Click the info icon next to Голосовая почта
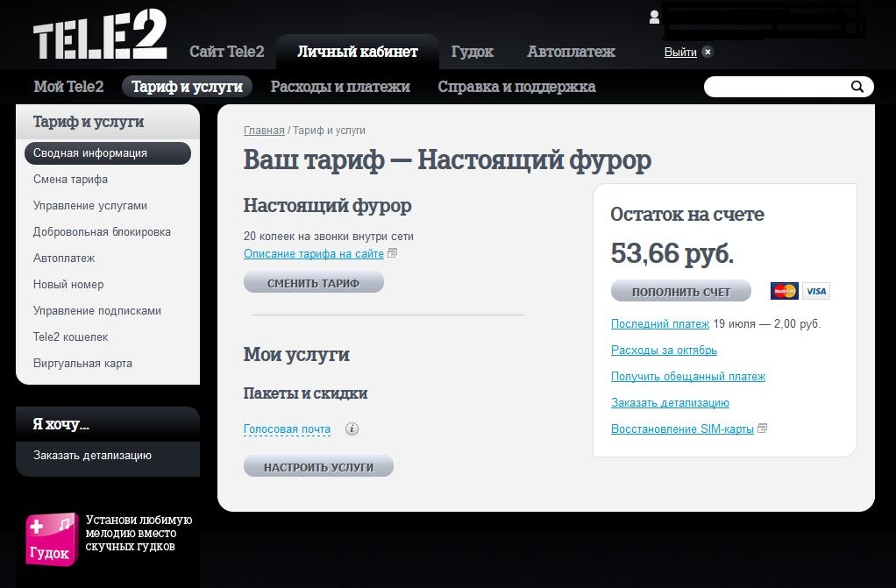The image size is (896, 588). tap(352, 429)
